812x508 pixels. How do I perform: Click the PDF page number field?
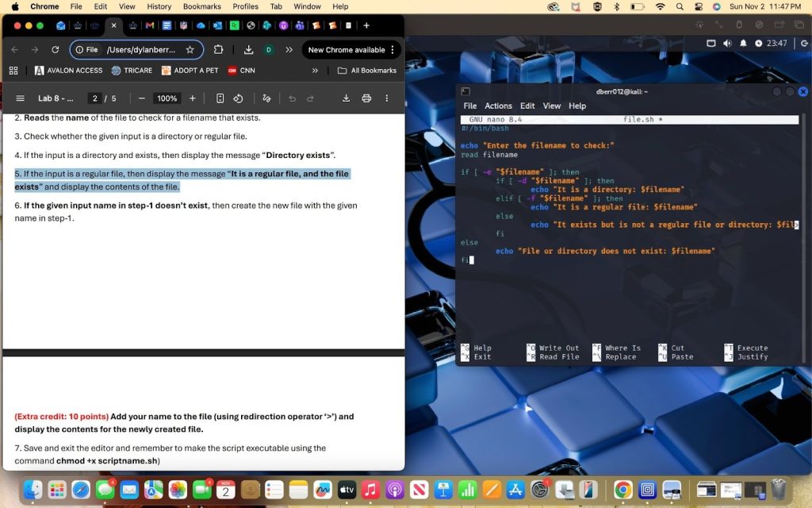click(94, 98)
